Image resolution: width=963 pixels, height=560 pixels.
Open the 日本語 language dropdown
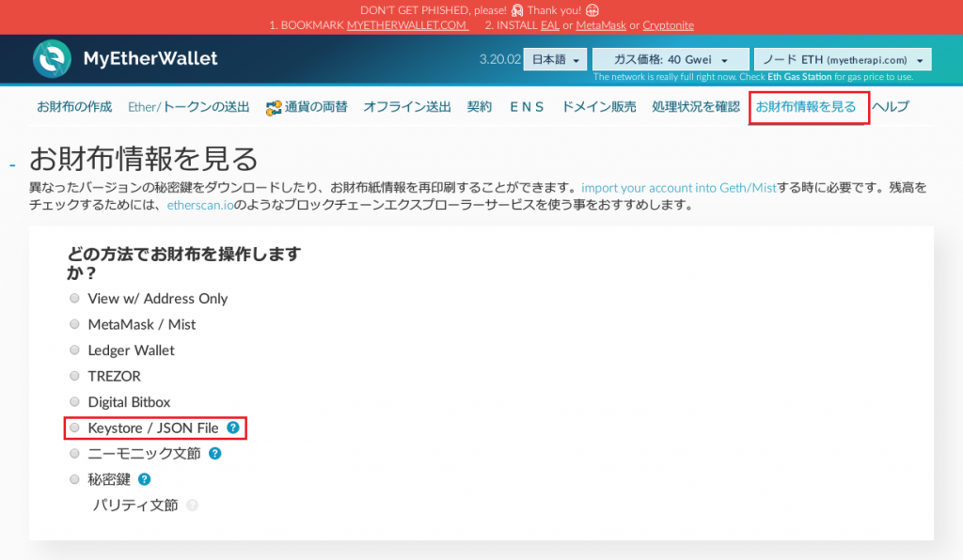[x=555, y=59]
